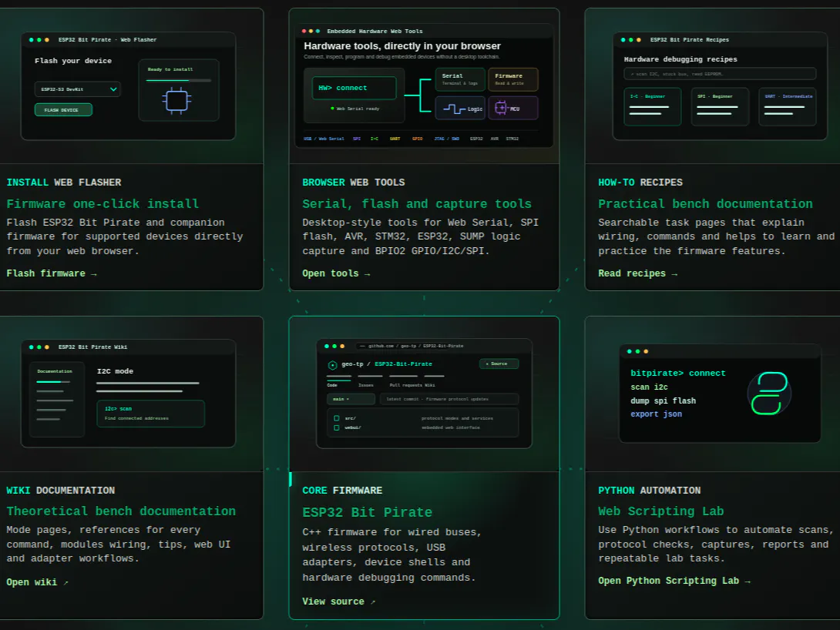Select the Issues tab in repo preview
840x630 pixels.
click(x=366, y=385)
